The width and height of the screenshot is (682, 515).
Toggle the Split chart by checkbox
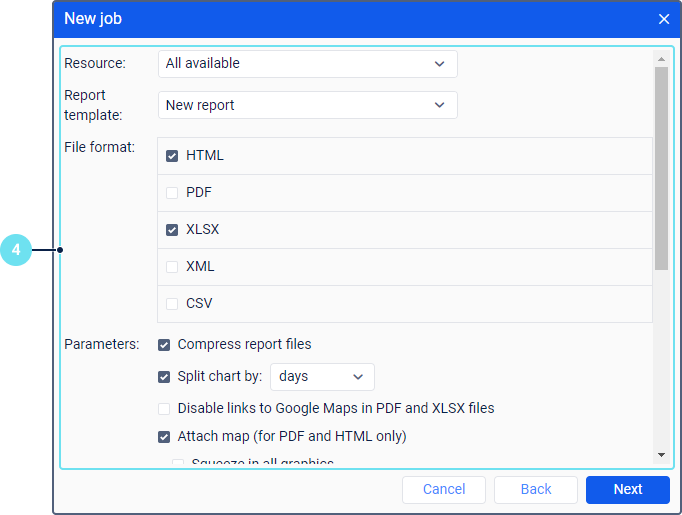[164, 377]
